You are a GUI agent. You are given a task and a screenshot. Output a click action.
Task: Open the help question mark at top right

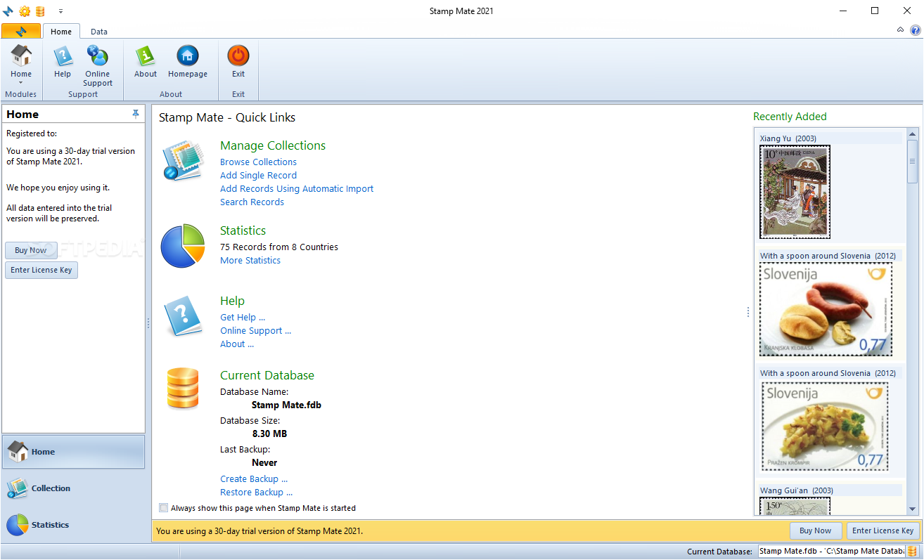pos(915,30)
